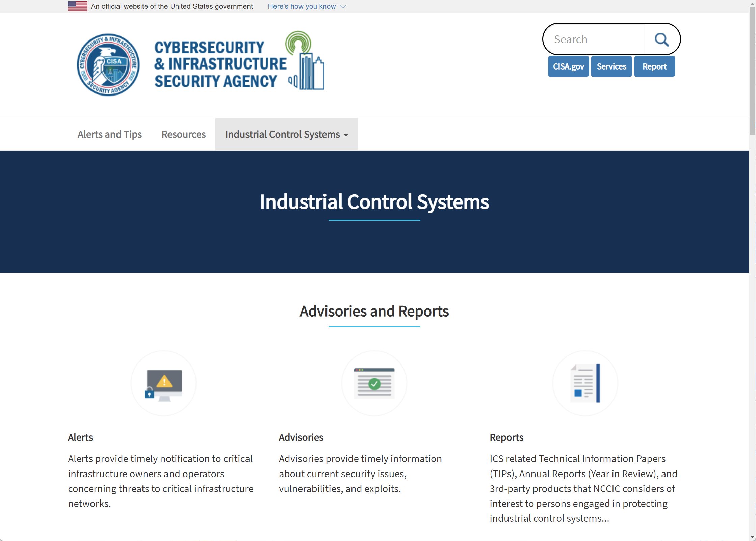Viewport: 756px width, 541px height.
Task: Click the vertical scrollbar thumb
Action: [752, 71]
